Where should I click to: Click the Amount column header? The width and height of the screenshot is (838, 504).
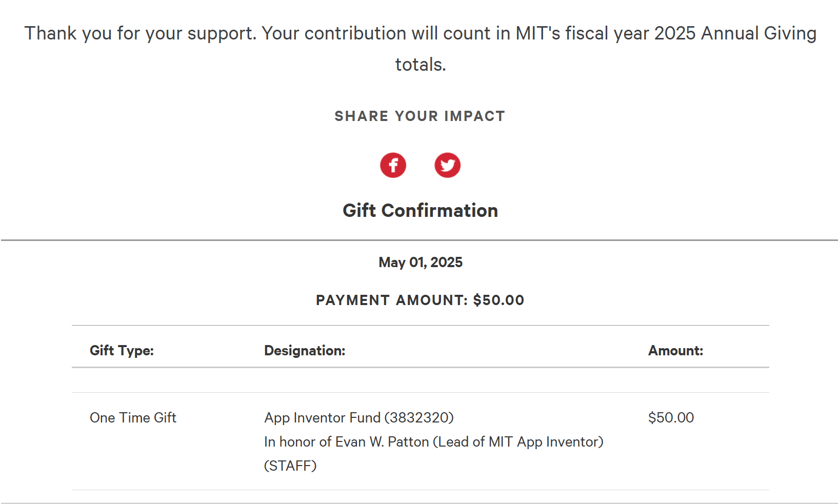675,351
